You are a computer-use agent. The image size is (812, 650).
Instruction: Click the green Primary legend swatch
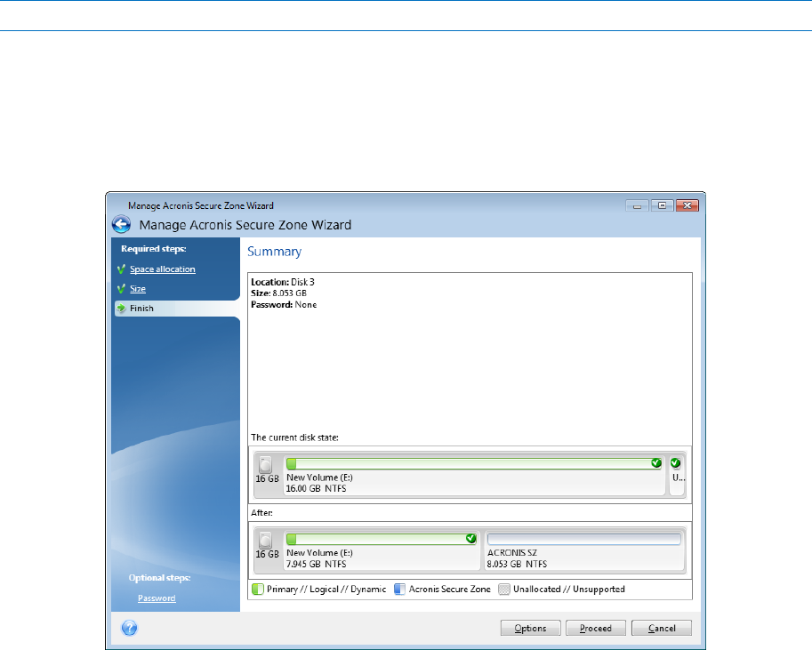257,590
